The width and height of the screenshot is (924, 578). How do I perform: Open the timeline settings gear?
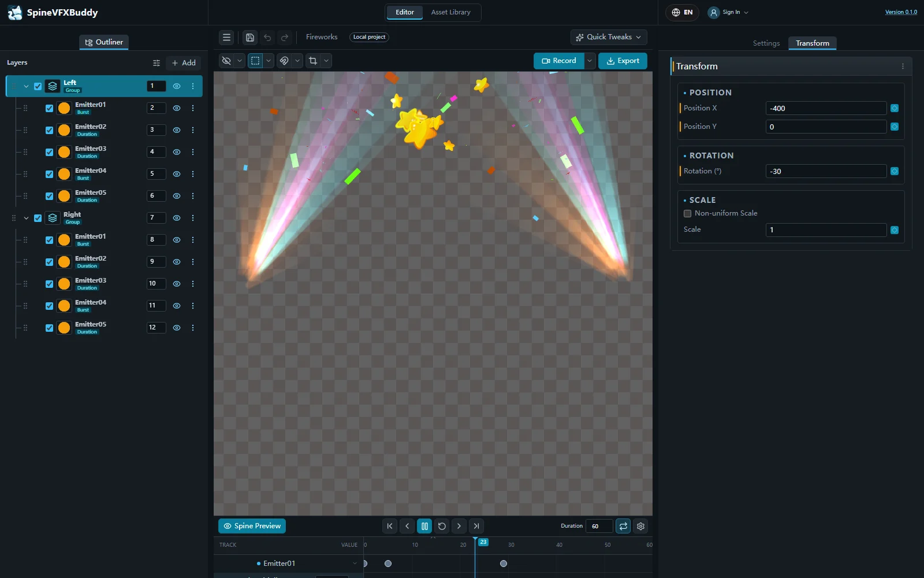(640, 526)
